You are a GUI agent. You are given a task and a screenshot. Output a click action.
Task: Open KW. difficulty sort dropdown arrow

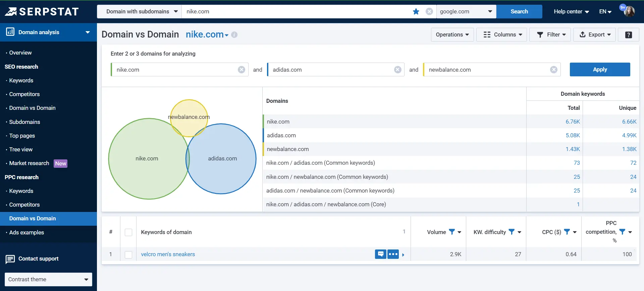point(519,232)
